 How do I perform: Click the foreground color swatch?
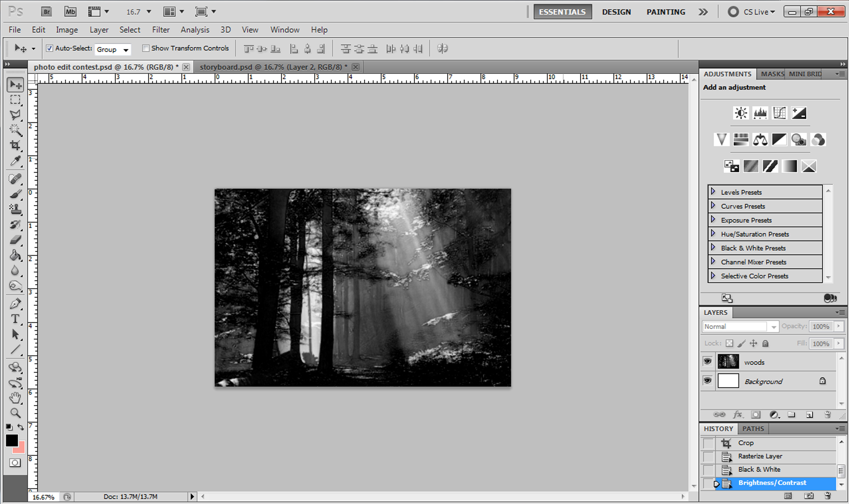(11, 441)
